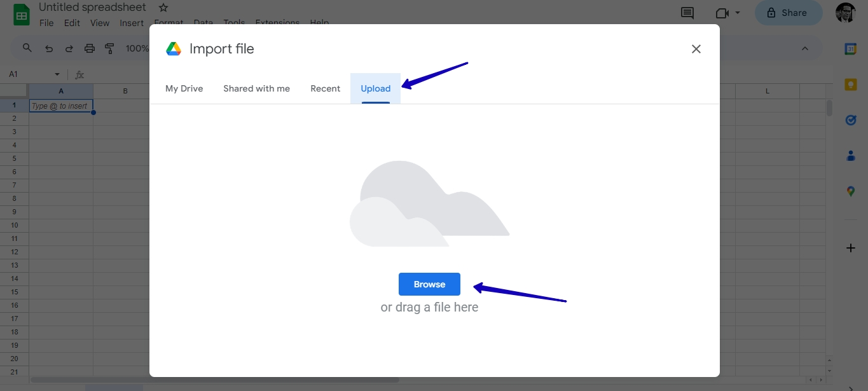Click the vertical scrollbar thumb
The image size is (868, 391).
click(829, 108)
